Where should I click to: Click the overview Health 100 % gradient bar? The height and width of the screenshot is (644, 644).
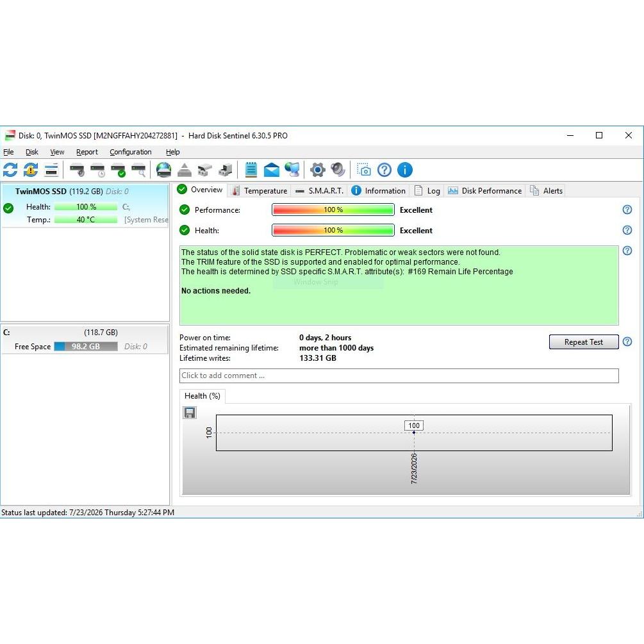pyautogui.click(x=333, y=230)
